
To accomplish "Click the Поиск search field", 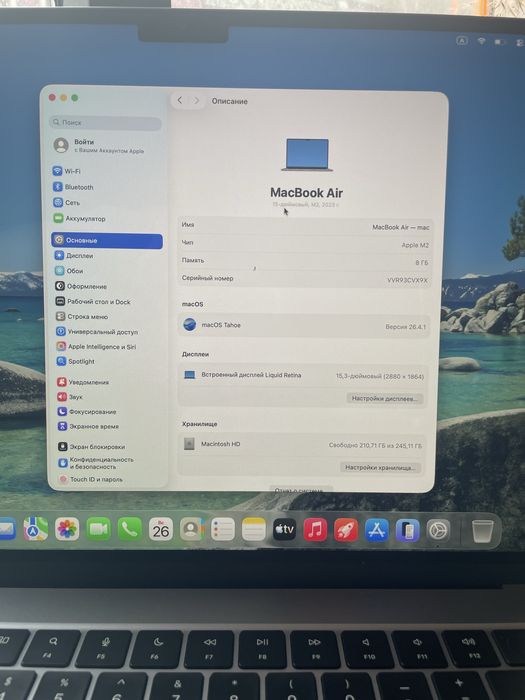I will pos(106,122).
